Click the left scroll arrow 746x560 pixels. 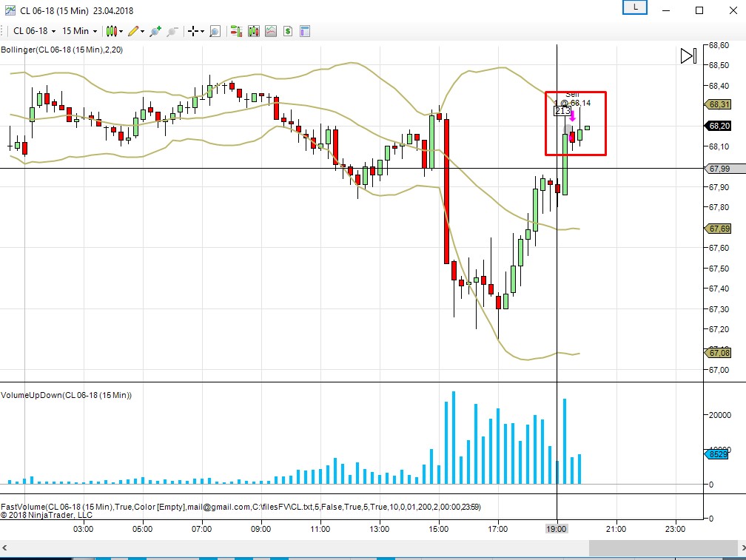point(4,547)
